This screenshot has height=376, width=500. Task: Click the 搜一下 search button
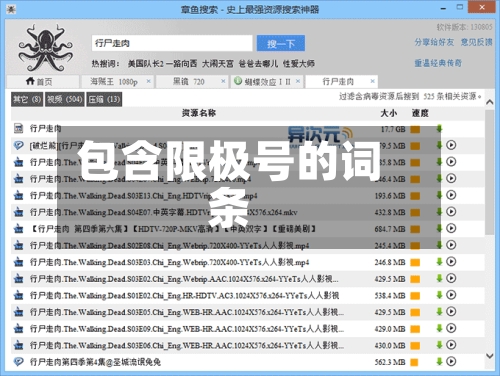coord(281,43)
